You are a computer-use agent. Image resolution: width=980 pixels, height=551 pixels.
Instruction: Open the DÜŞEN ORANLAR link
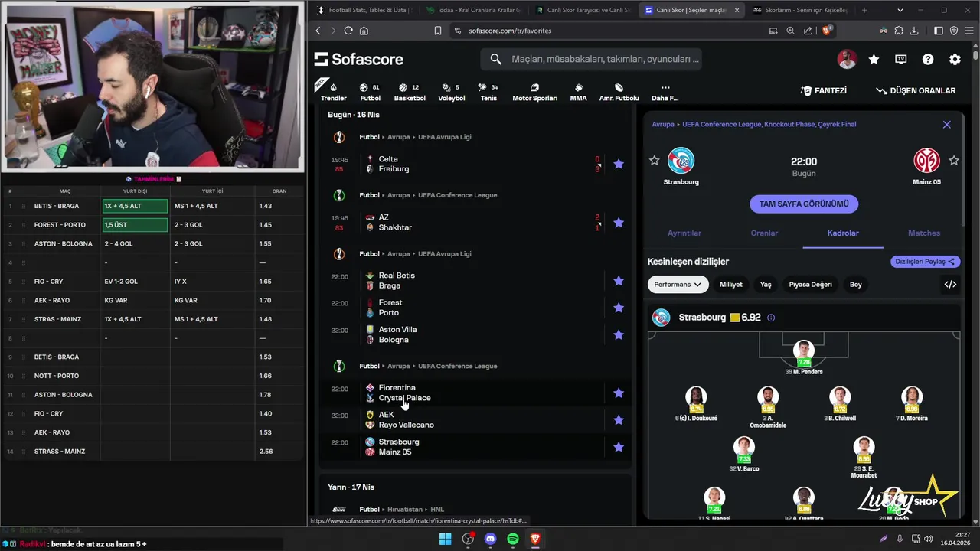pyautogui.click(x=916, y=90)
